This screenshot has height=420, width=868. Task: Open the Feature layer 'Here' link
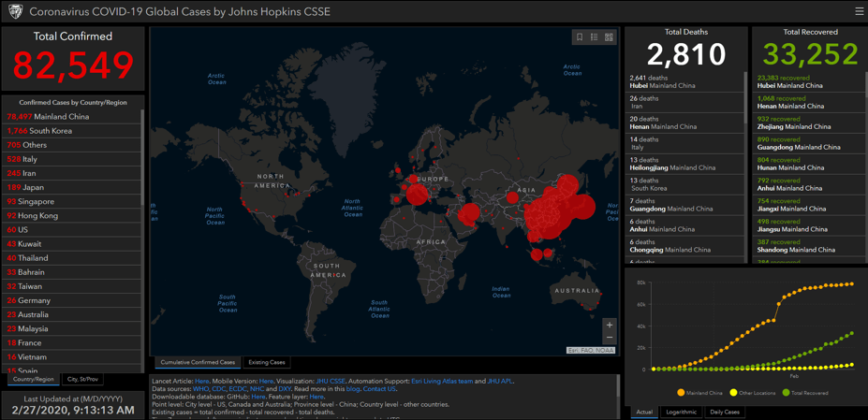click(316, 397)
